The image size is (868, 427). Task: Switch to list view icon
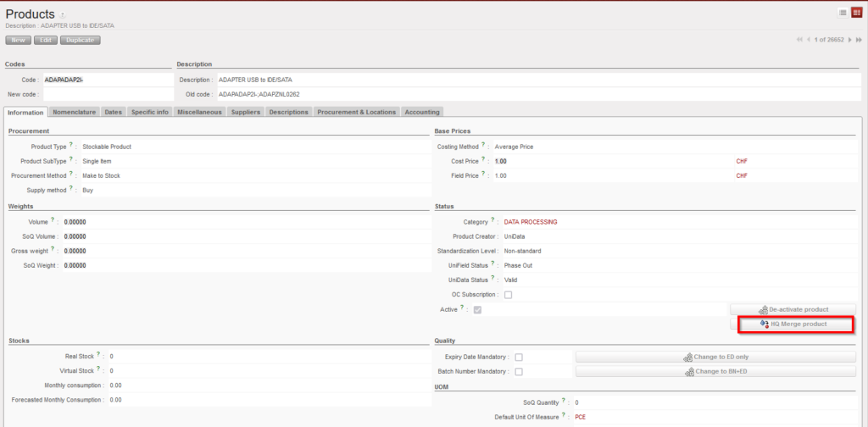coord(843,12)
